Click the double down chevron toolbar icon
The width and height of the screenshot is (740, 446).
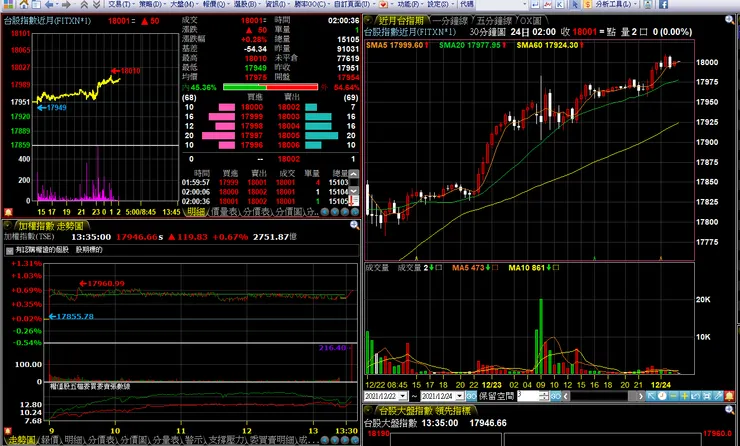tap(96, 5)
